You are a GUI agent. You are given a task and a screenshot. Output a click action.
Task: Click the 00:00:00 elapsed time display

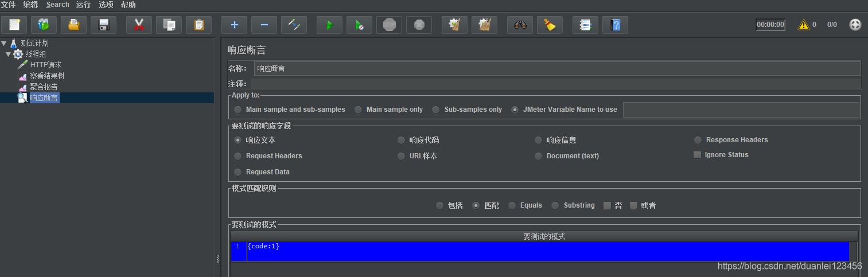[x=770, y=25]
